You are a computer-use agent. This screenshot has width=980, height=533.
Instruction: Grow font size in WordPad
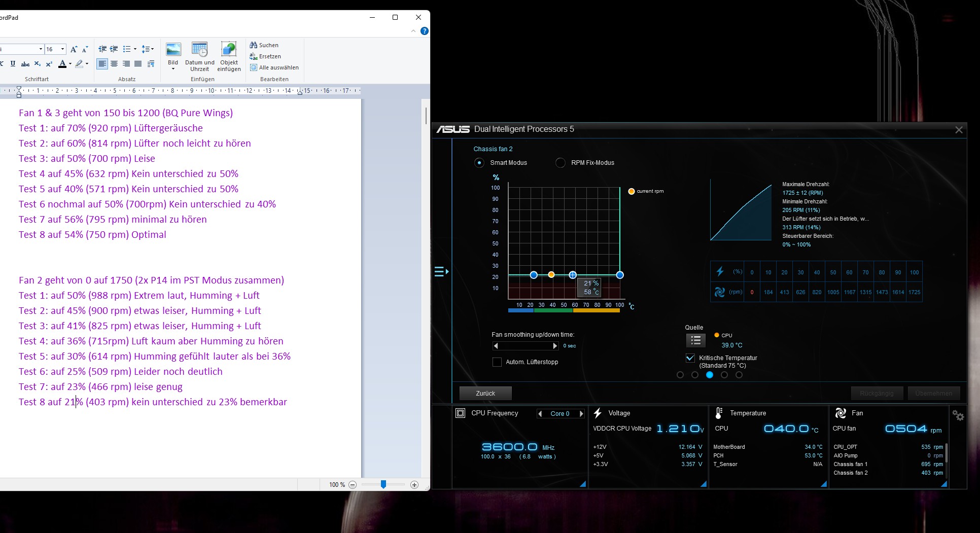74,49
